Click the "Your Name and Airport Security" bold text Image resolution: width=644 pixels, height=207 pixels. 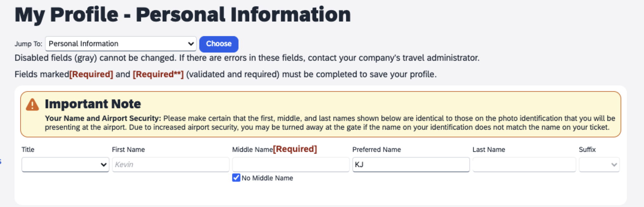click(x=103, y=118)
